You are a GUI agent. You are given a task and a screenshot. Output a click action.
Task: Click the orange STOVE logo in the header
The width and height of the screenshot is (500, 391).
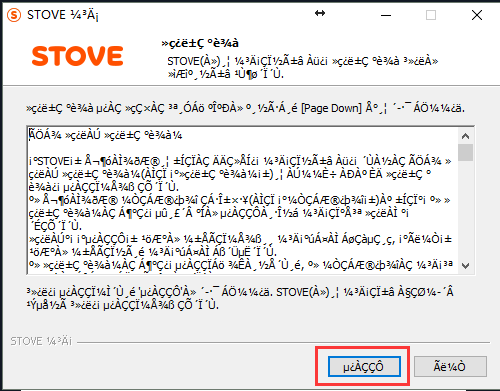78,56
